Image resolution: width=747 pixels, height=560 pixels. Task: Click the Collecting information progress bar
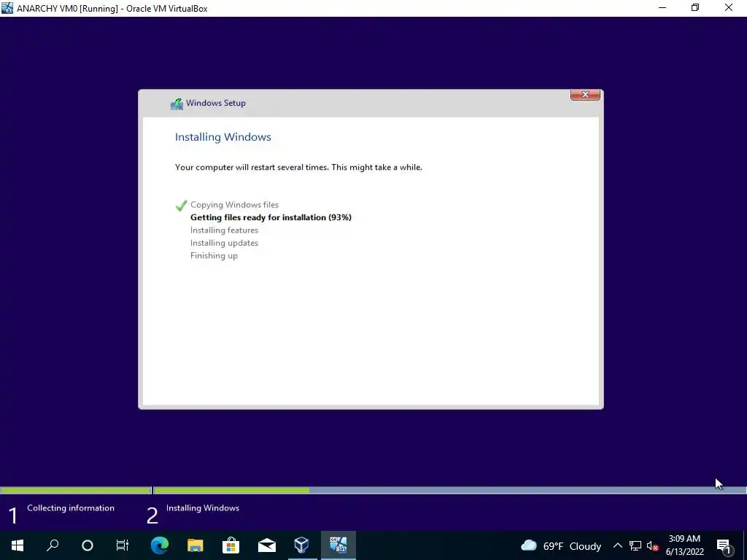[75, 489]
